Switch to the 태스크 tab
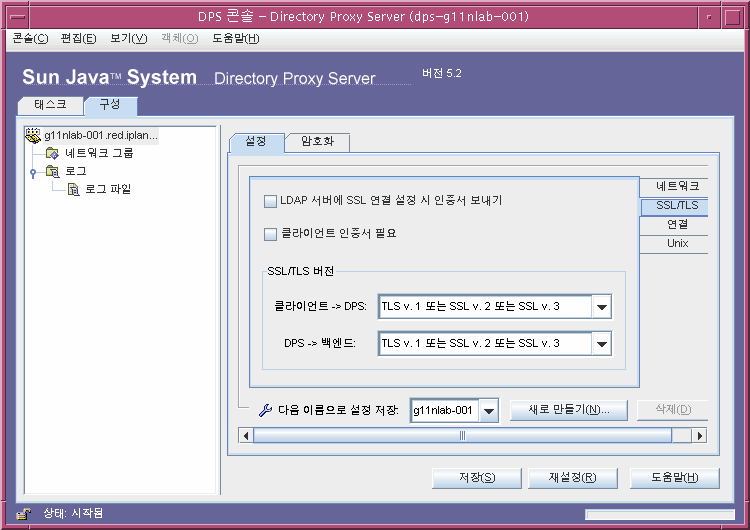 50,105
